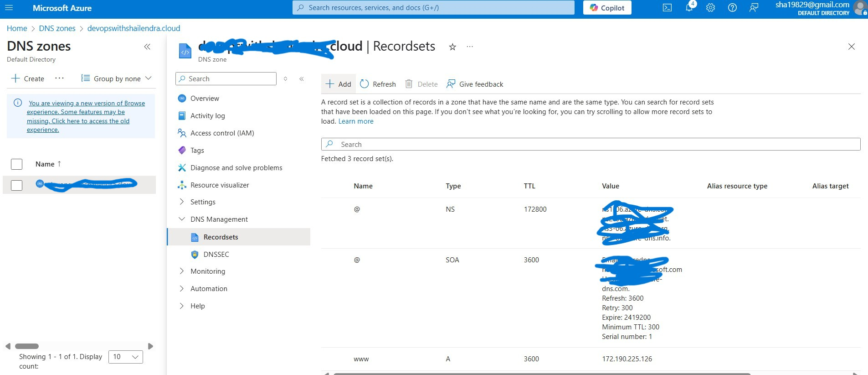Click the right arrow of the zone list scrollbar
The height and width of the screenshot is (375, 868).
pyautogui.click(x=151, y=346)
